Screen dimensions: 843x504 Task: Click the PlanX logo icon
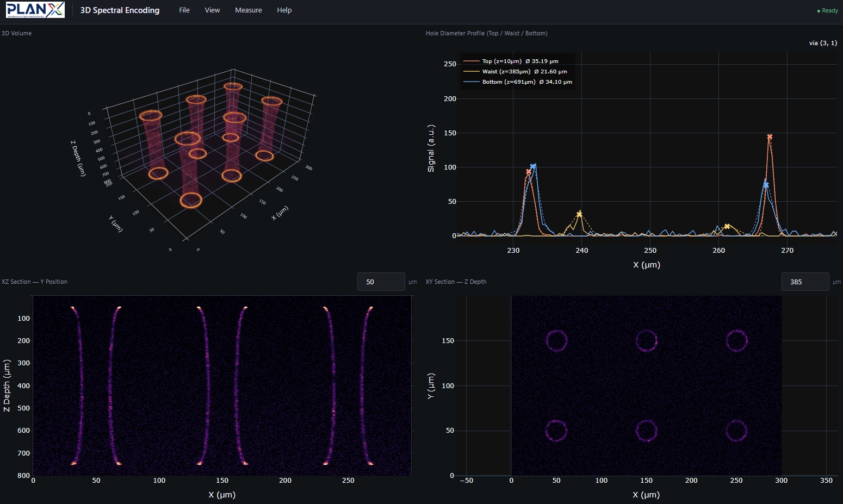(x=35, y=10)
